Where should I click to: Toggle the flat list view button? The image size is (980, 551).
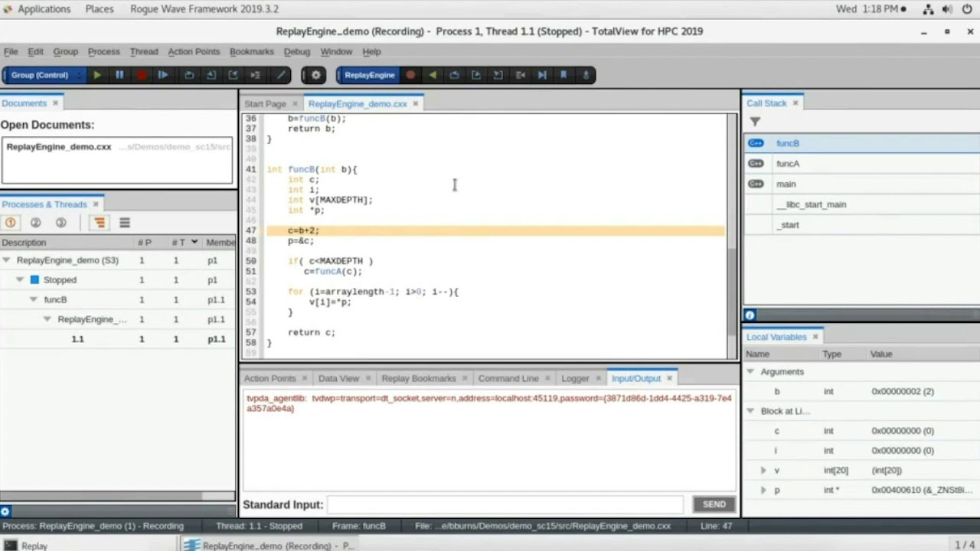point(125,223)
